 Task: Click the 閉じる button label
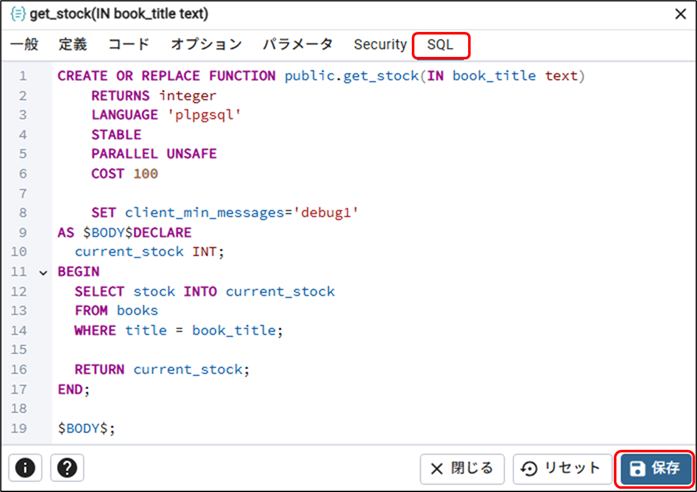pyautogui.click(x=472, y=468)
